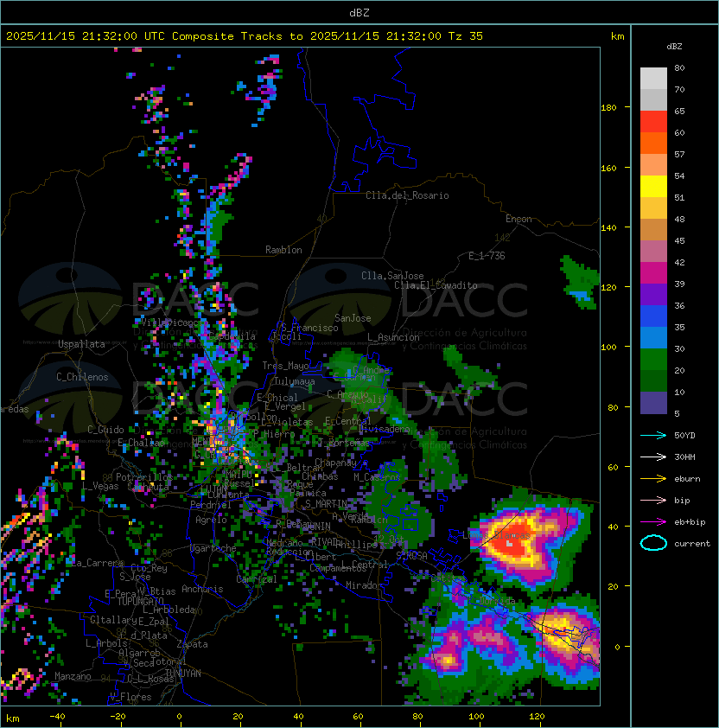Click the Tres_Mayo place label

(x=285, y=366)
